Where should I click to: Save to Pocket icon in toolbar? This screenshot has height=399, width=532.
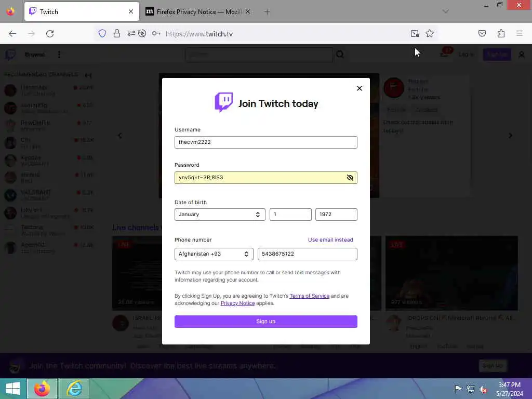click(482, 34)
